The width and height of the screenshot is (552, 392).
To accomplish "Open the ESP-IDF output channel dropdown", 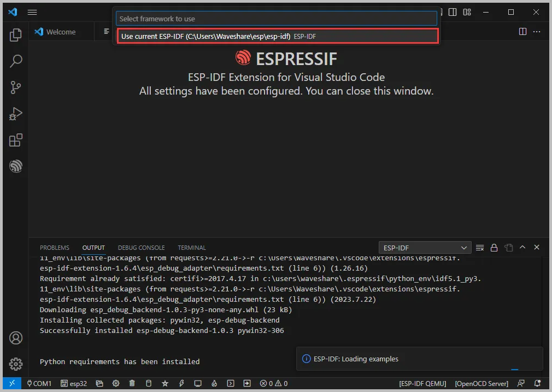I will click(x=425, y=247).
